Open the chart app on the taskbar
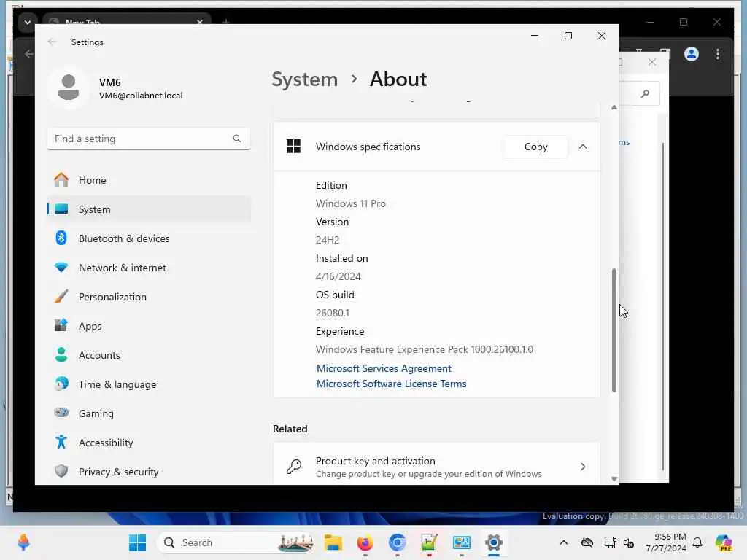 [429, 542]
